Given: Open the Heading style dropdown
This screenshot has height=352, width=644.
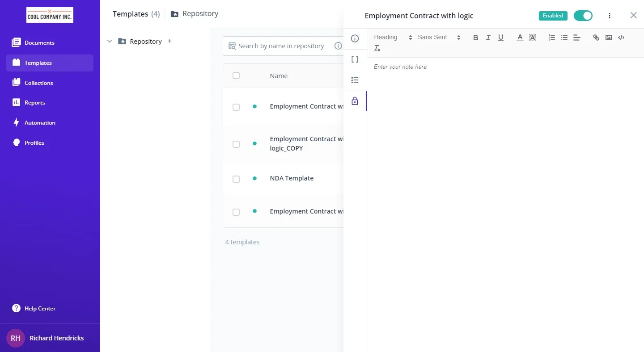Looking at the screenshot, I should tap(393, 38).
